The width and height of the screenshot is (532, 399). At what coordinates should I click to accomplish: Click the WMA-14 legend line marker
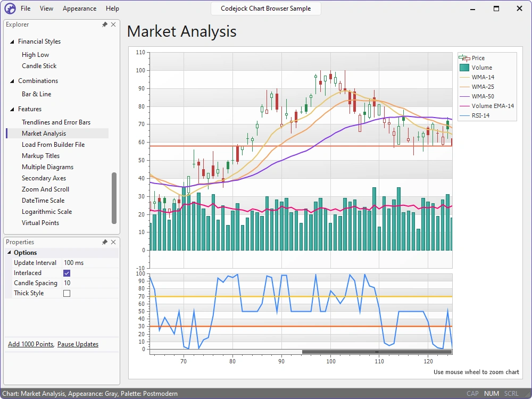(464, 77)
